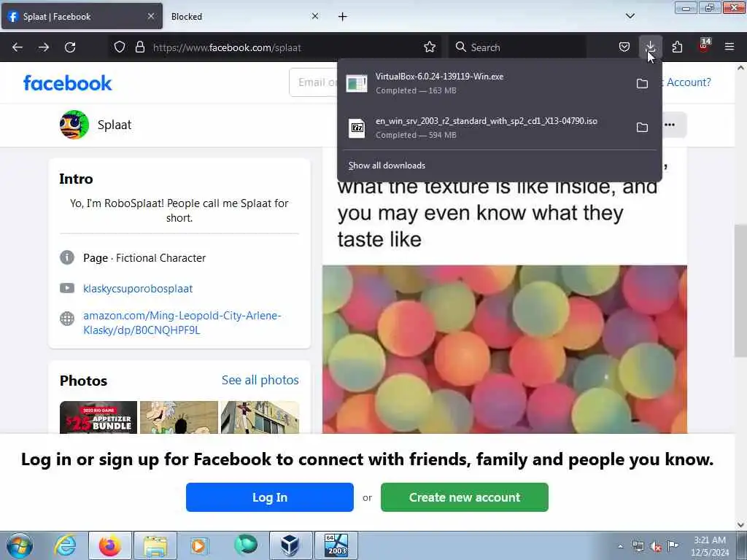Click See all photos

tap(260, 380)
